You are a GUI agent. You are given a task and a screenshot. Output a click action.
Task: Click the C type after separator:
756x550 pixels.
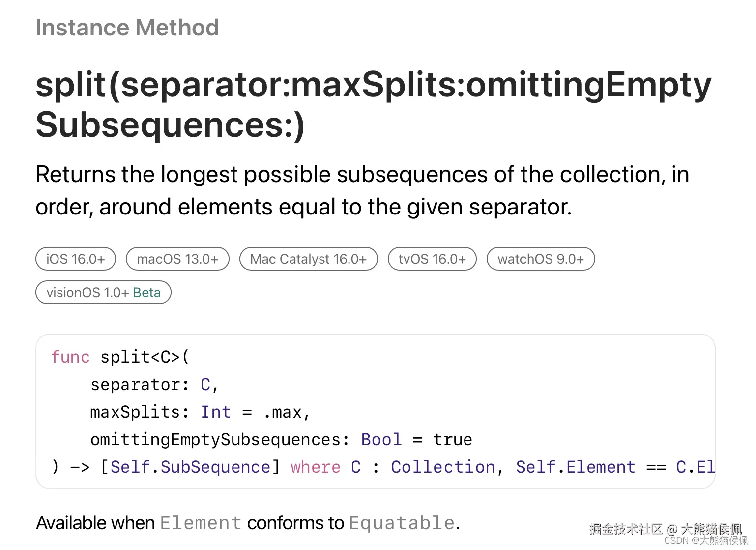tap(205, 385)
